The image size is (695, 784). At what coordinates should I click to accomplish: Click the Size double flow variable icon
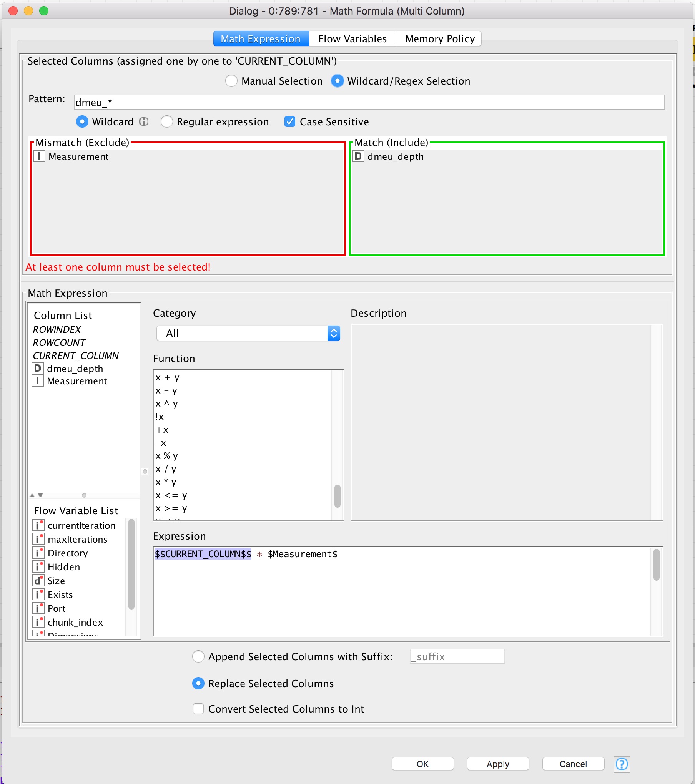(38, 581)
